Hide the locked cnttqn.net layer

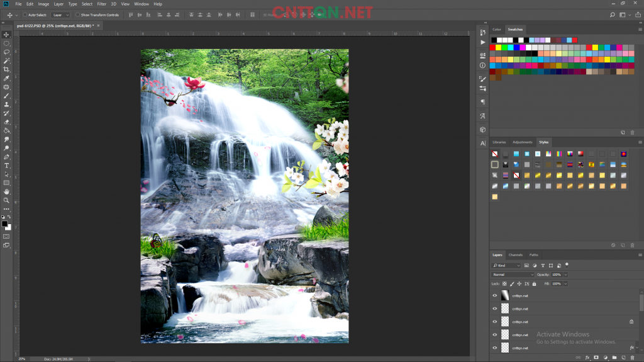click(494, 322)
